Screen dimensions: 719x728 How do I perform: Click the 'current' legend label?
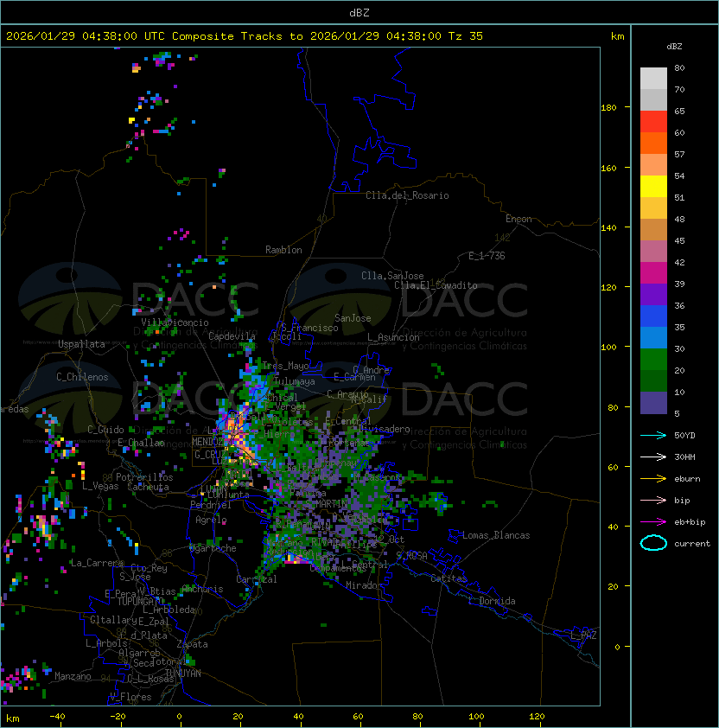point(692,544)
